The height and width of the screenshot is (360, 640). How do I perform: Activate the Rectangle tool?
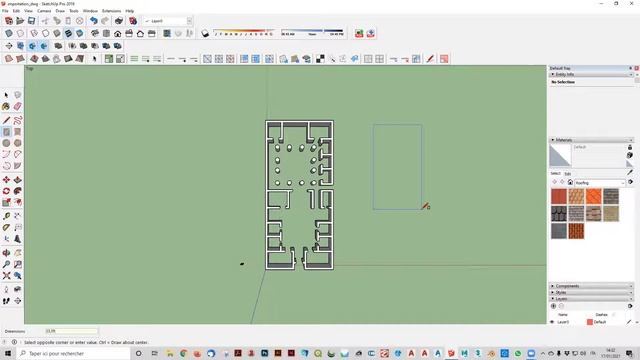pyautogui.click(x=6, y=132)
